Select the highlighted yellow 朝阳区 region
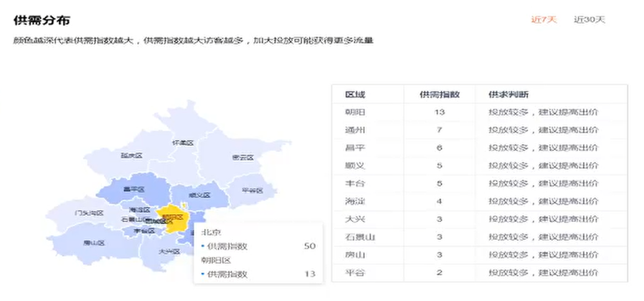644x301 pixels. (x=173, y=217)
